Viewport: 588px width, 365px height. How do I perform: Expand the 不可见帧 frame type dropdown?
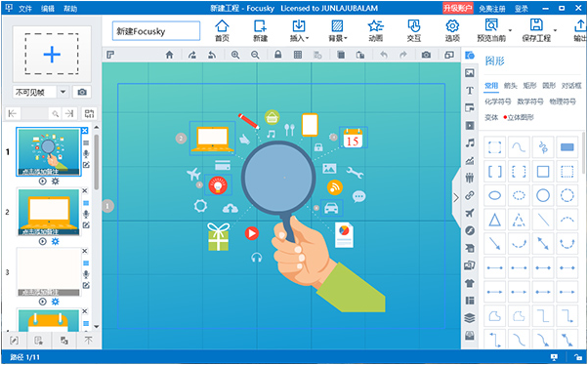[x=63, y=92]
